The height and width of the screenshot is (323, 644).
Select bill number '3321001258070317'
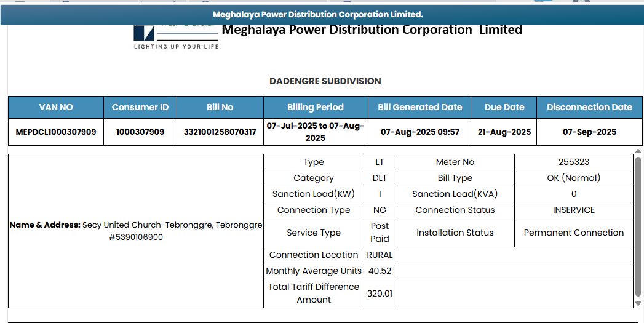[220, 132]
